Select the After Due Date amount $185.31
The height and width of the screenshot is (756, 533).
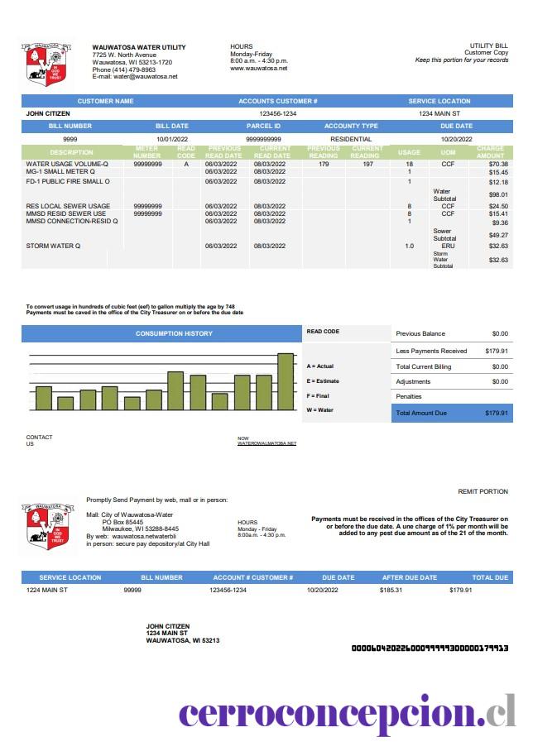pyautogui.click(x=391, y=590)
